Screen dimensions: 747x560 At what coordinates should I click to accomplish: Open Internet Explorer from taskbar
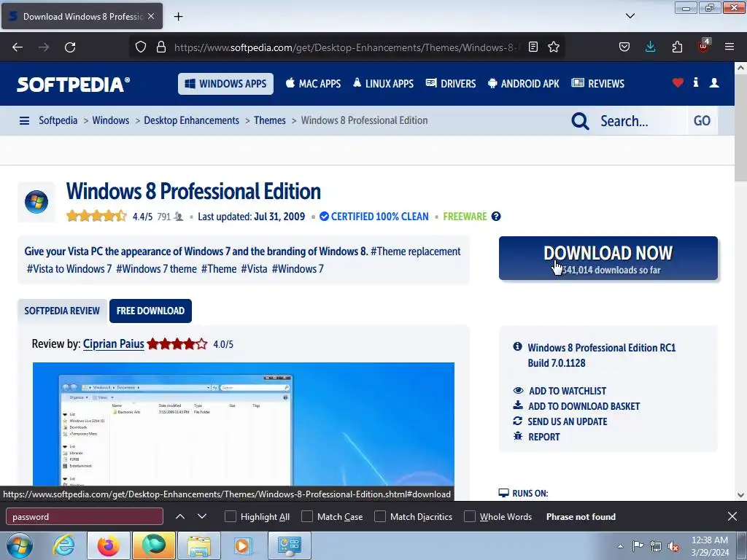coord(64,545)
